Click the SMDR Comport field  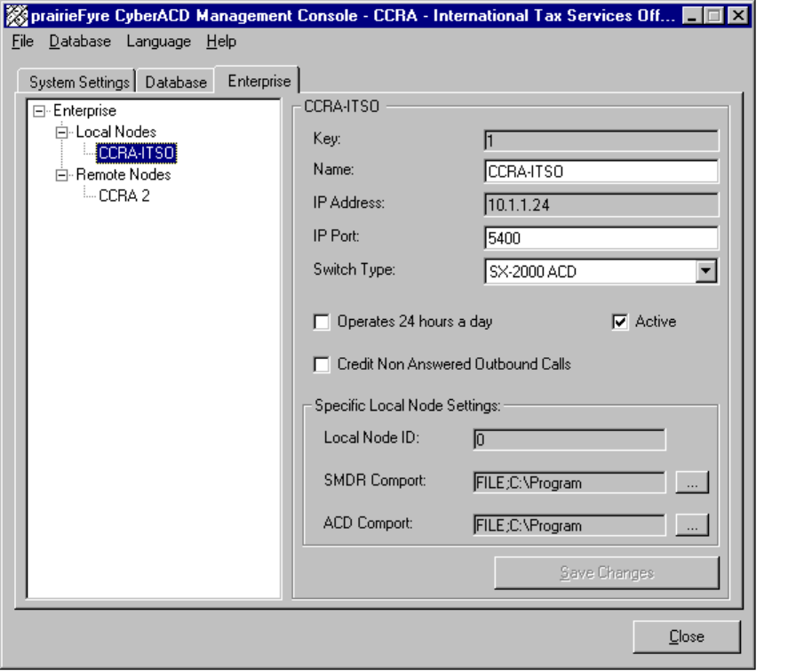coord(569,483)
